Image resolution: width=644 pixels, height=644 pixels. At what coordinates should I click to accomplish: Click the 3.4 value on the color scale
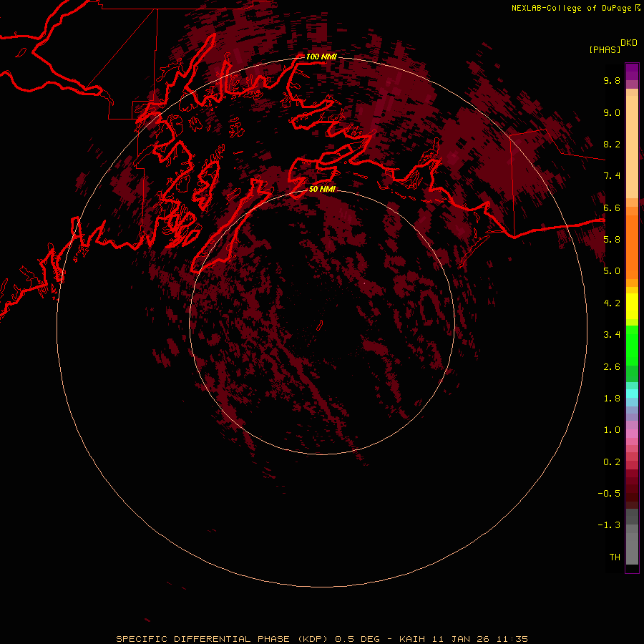(612, 335)
